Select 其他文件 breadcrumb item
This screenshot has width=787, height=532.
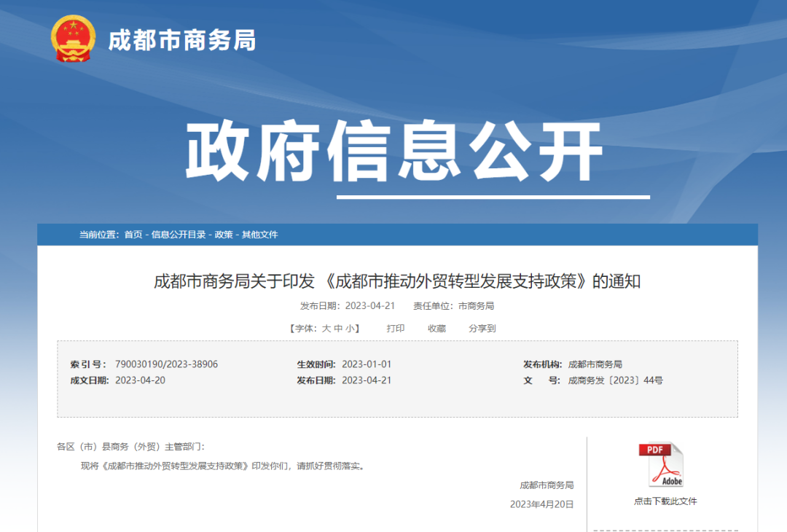260,235
